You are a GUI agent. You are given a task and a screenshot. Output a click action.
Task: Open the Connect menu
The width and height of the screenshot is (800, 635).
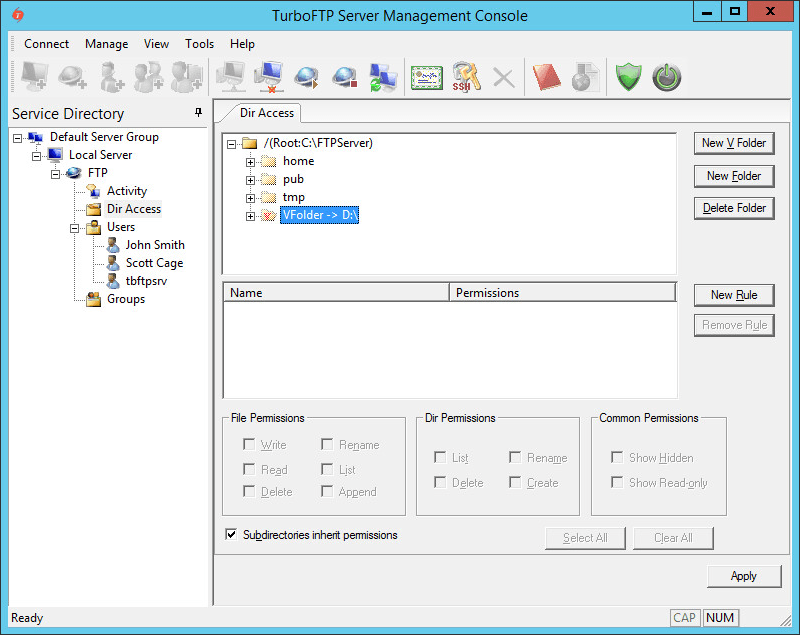pos(46,44)
